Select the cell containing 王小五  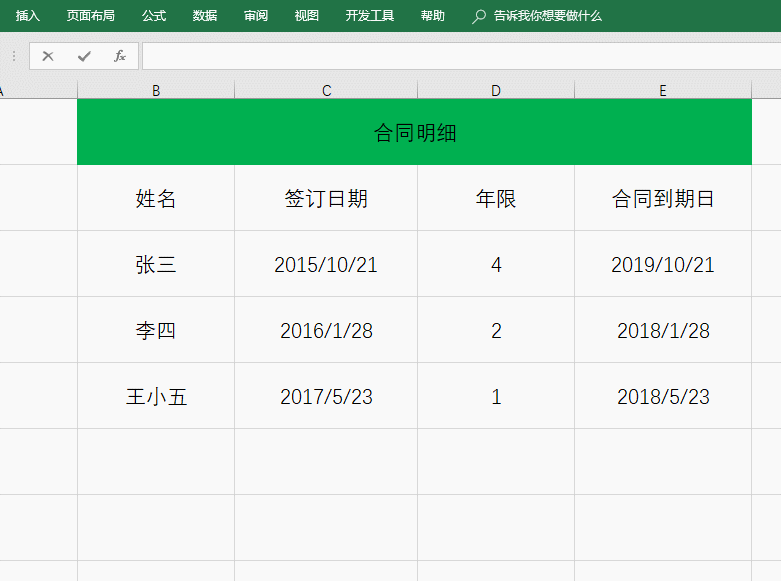tap(156, 396)
